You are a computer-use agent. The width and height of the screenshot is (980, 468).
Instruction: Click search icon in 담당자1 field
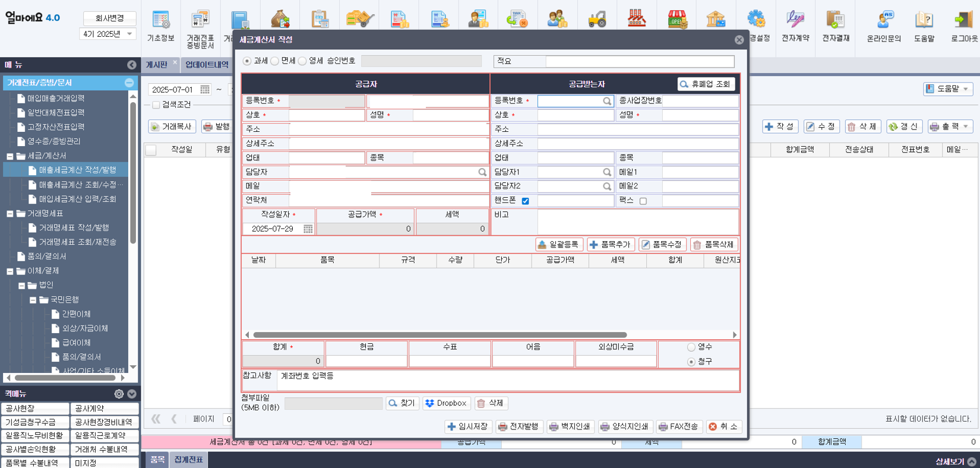coord(607,172)
